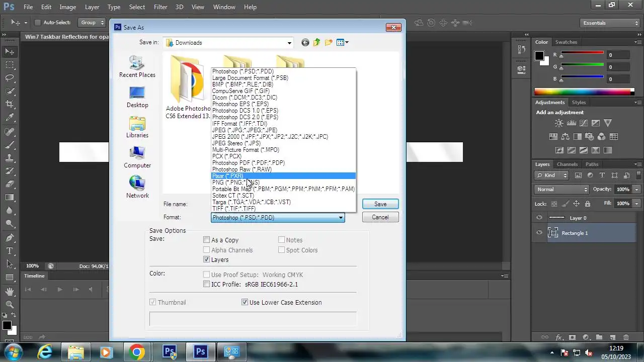Open the History panel icon

click(x=521, y=49)
